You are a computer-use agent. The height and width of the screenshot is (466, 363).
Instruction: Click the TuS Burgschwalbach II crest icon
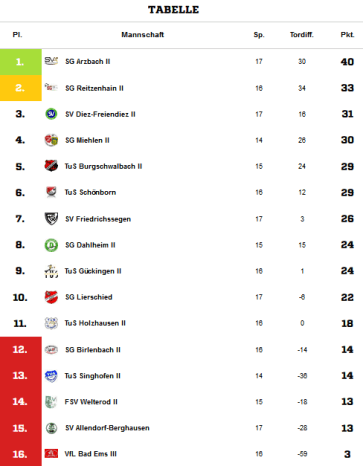click(x=51, y=166)
